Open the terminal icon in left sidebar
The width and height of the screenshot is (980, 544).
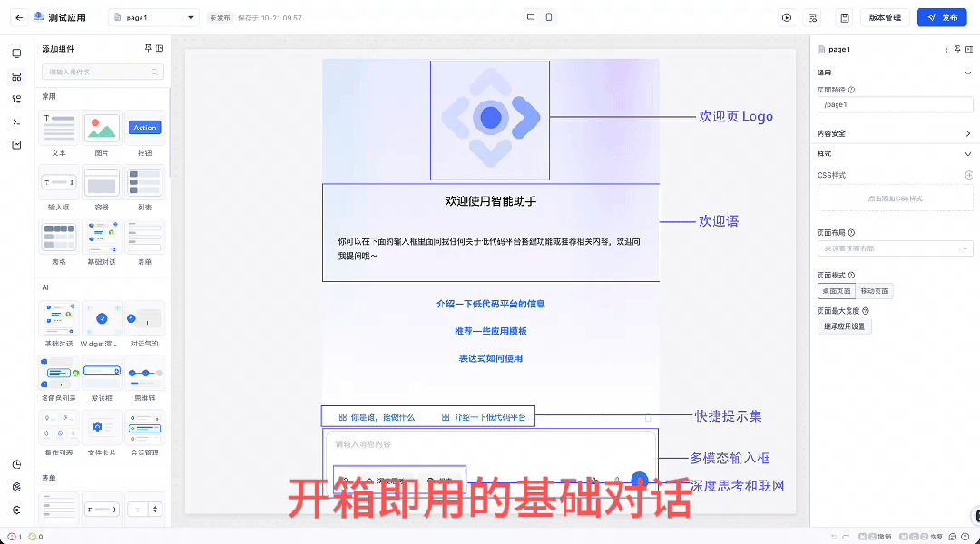(x=16, y=121)
